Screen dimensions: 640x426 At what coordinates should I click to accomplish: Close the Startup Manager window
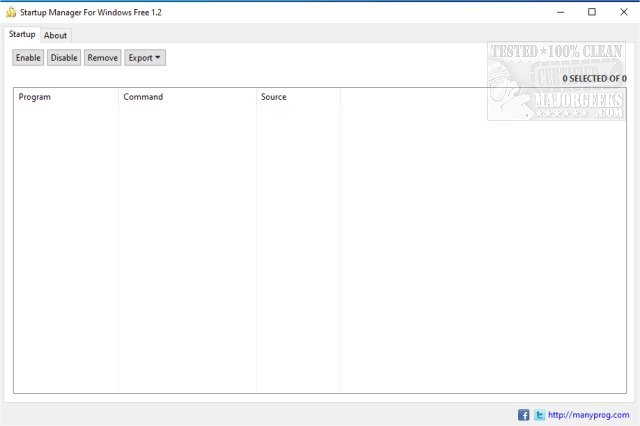pyautogui.click(x=620, y=12)
